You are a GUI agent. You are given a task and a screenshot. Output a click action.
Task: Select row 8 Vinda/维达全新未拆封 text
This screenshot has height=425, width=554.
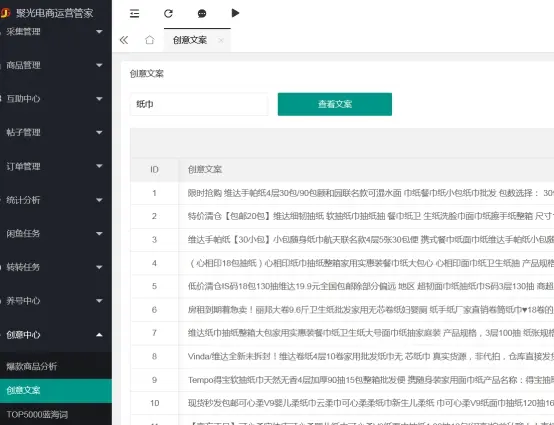pyautogui.click(x=371, y=356)
